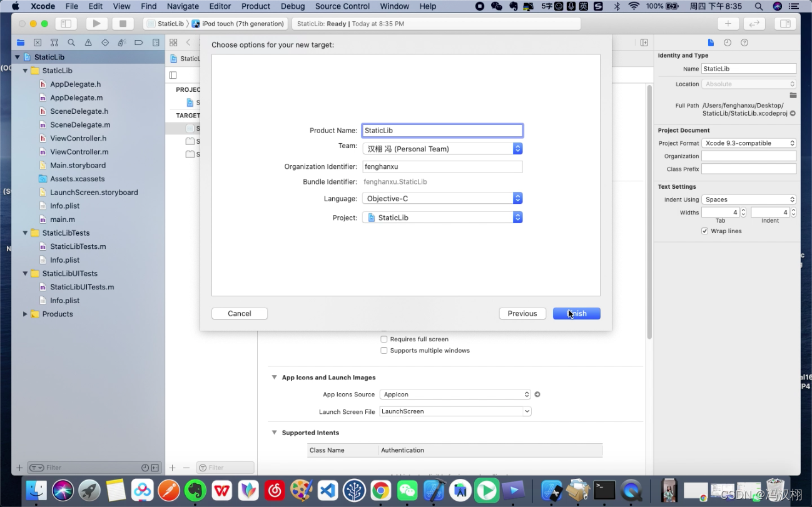
Task: Open the Find navigator magnifier icon
Action: tap(71, 43)
